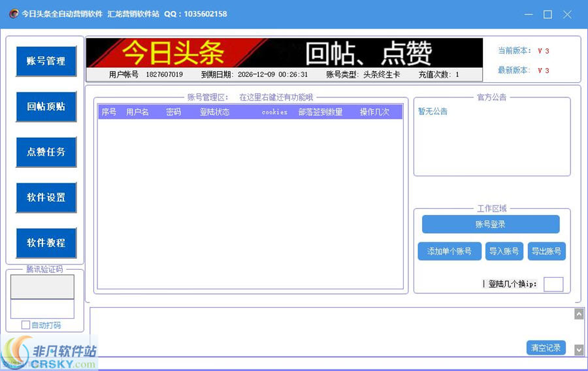Click the 腾讯验证码 captcha image area
The height and width of the screenshot is (371, 588).
pos(42,287)
